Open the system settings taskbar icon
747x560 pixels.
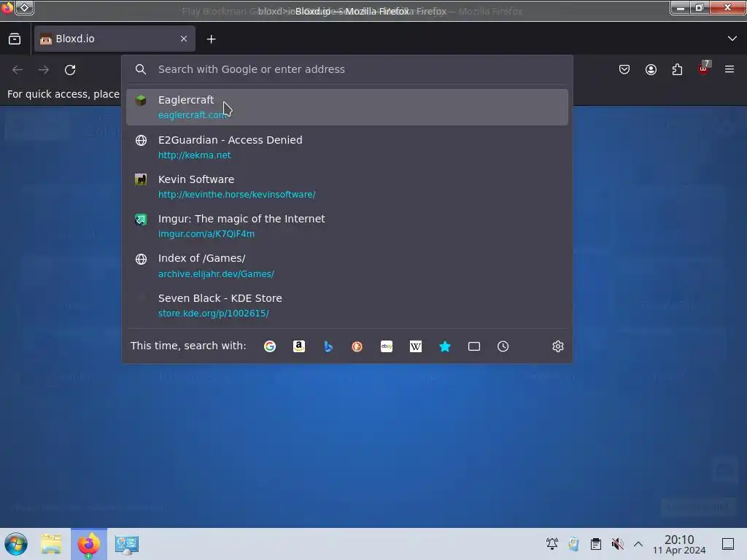tap(127, 544)
